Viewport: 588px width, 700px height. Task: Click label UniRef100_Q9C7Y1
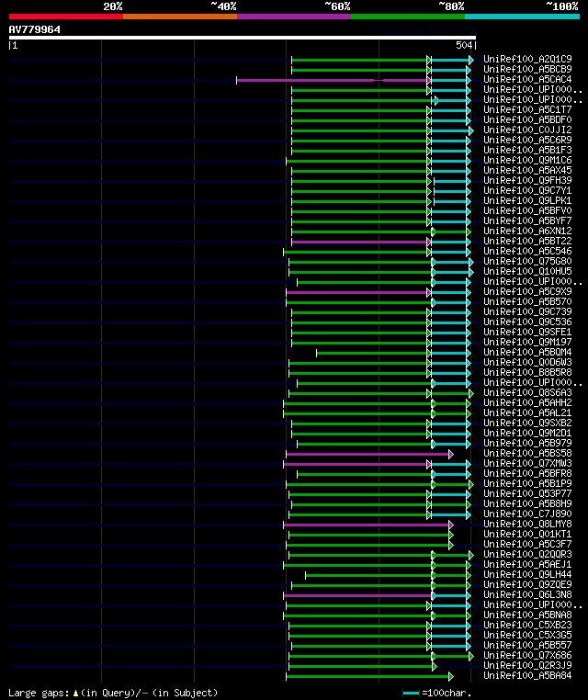click(x=527, y=190)
